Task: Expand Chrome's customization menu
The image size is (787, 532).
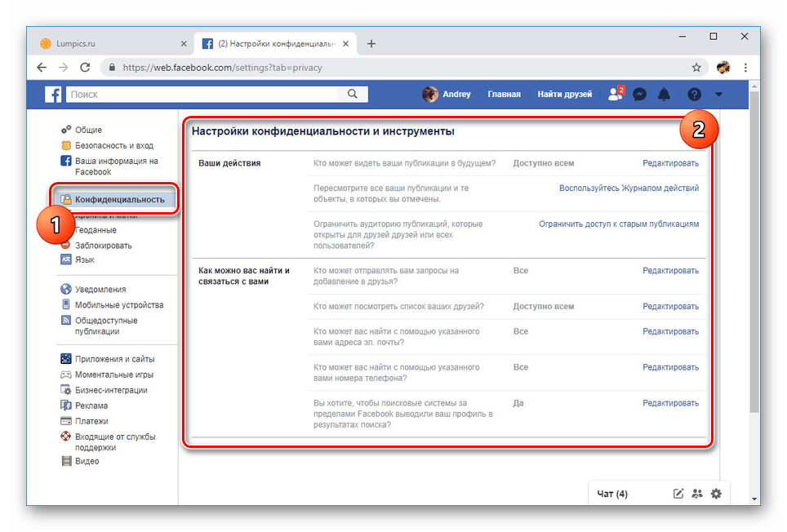Action: pyautogui.click(x=745, y=69)
